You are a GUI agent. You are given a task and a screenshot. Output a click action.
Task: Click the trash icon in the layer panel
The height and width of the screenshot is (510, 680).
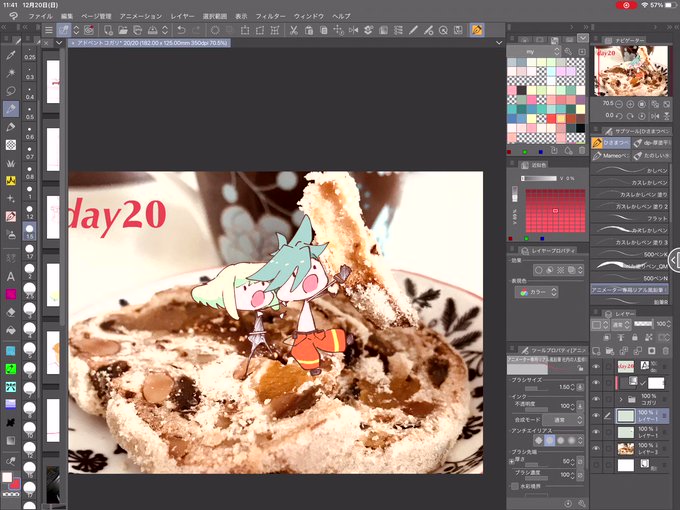coord(665,350)
